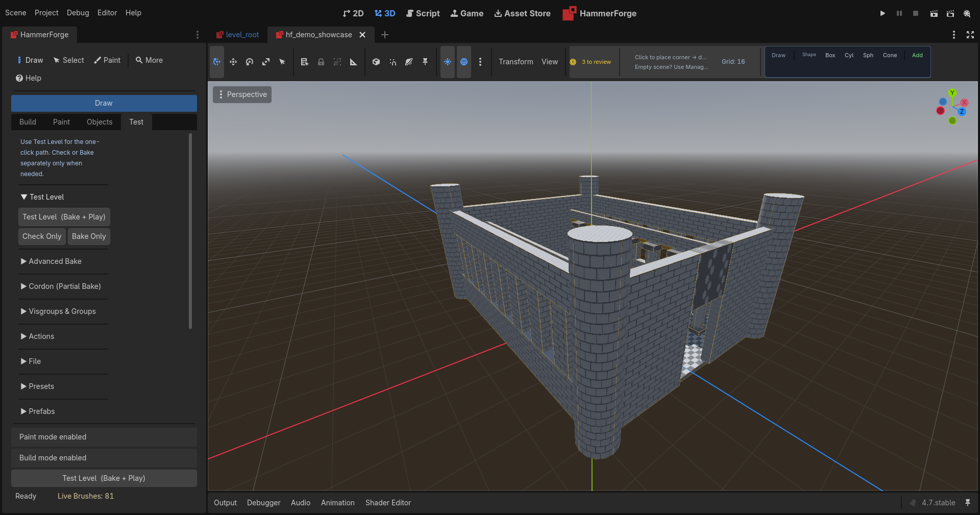This screenshot has height=515, width=980.
Task: Select the Sph shape
Action: click(x=868, y=55)
